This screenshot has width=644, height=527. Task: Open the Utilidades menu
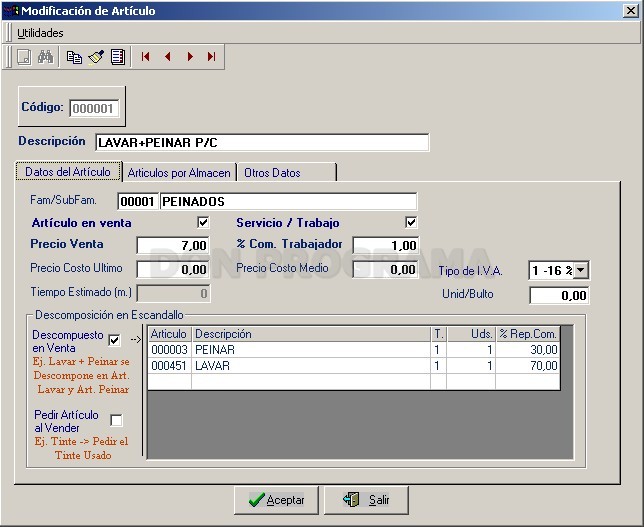(40, 33)
